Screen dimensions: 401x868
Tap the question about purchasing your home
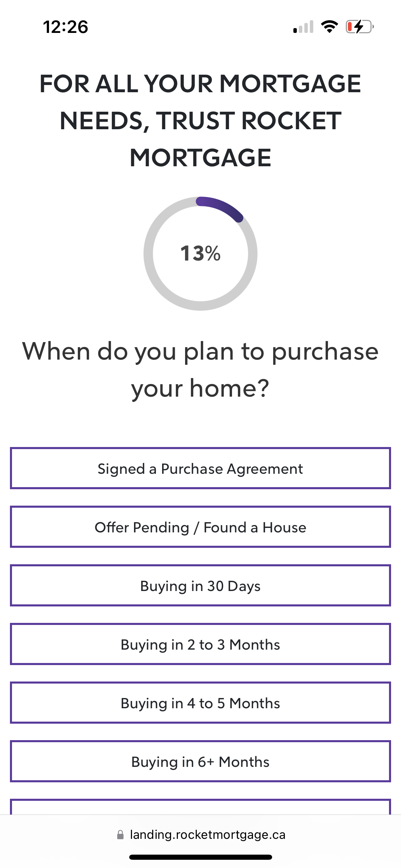[x=200, y=370]
